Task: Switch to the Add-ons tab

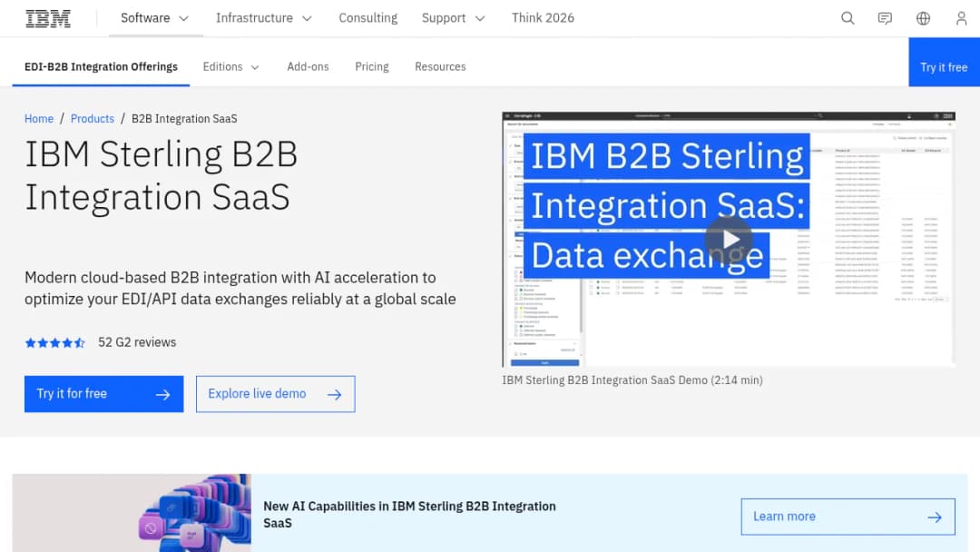Action: click(x=308, y=67)
